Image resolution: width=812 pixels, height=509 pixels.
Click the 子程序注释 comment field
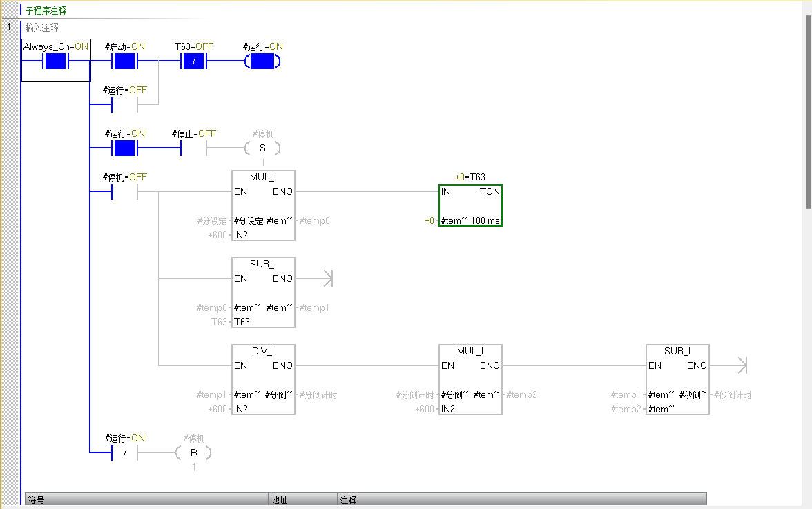pyautogui.click(x=47, y=11)
